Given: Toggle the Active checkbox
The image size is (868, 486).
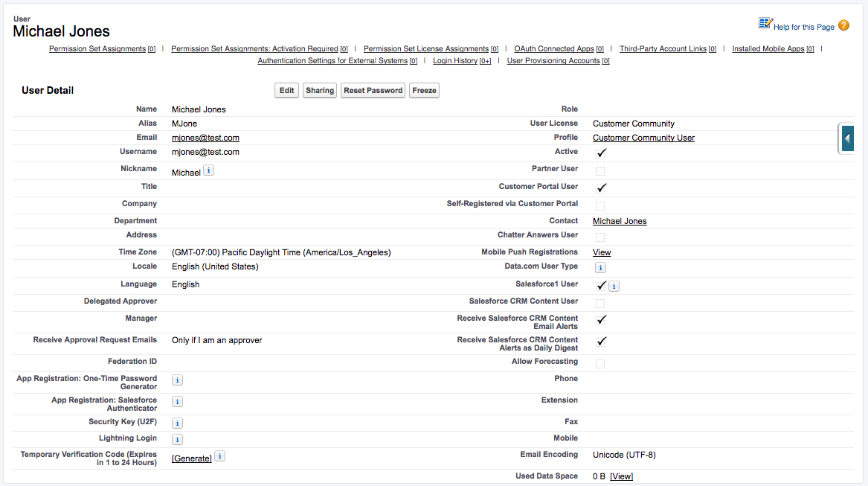Looking at the screenshot, I should click(601, 153).
